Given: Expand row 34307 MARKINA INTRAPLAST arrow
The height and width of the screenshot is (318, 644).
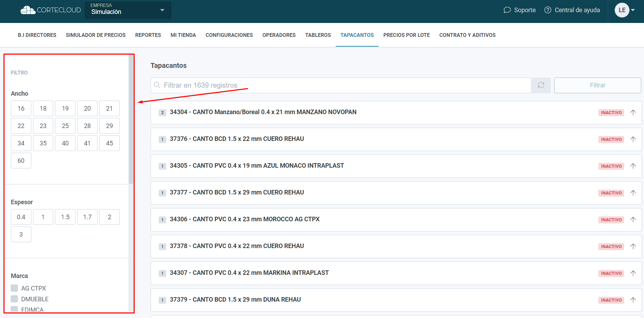Looking at the screenshot, I should (x=633, y=273).
